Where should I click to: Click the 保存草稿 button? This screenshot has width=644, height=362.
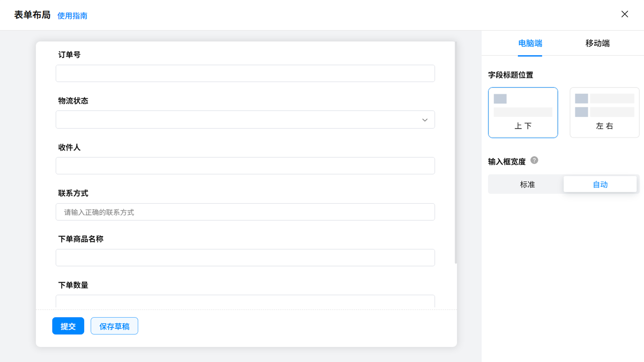point(114,326)
